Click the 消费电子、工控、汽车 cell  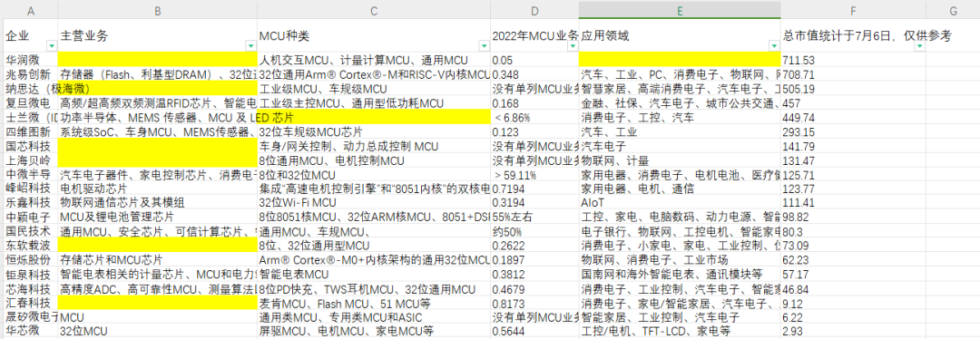[x=680, y=117]
